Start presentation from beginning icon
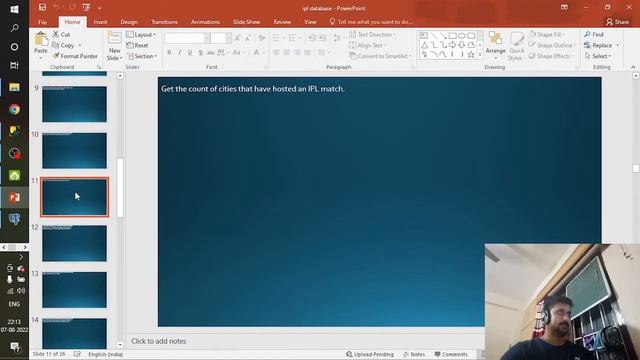 point(86,7)
